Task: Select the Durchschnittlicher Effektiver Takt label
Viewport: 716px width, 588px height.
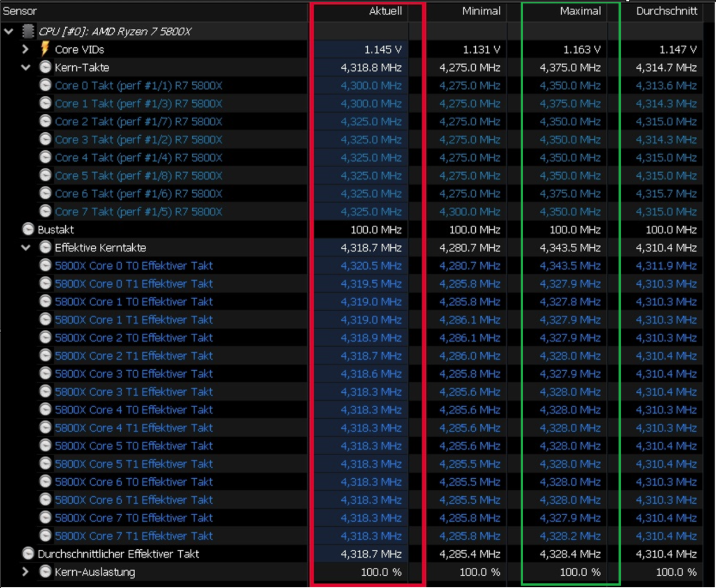Action: point(118,554)
